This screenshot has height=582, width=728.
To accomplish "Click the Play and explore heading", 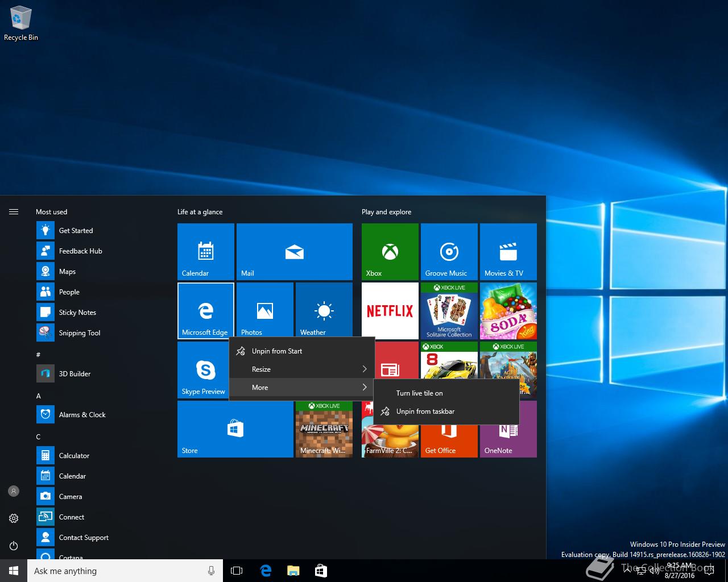I will point(387,212).
